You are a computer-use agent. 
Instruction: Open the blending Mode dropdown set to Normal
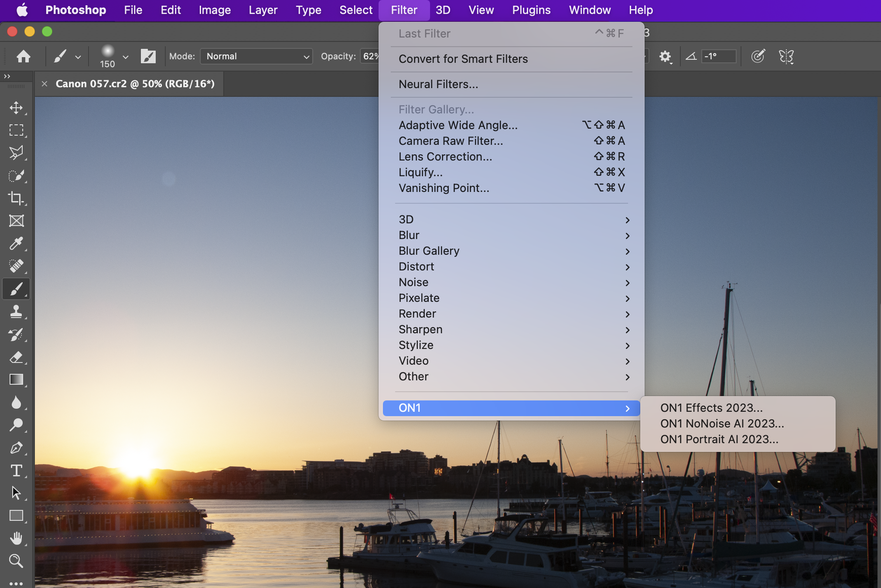256,56
